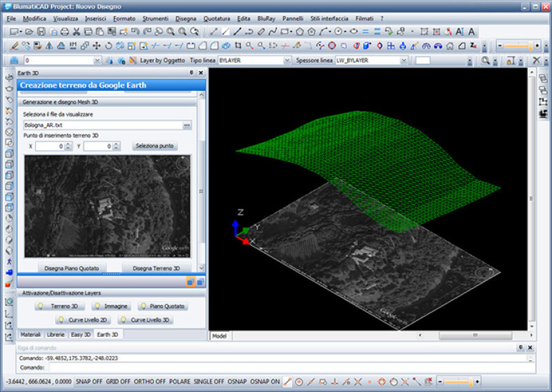The width and height of the screenshot is (552, 392).
Task: Increase the Y insertion value spinner
Action: point(116,144)
